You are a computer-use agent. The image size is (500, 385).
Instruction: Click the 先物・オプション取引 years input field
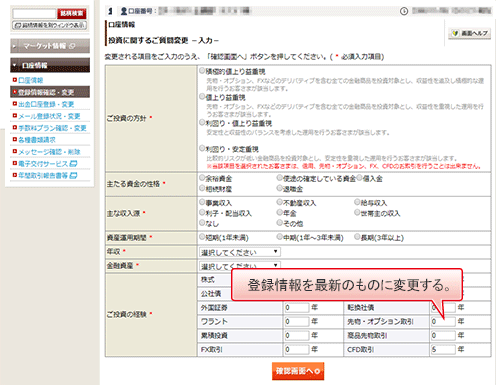[443, 321]
